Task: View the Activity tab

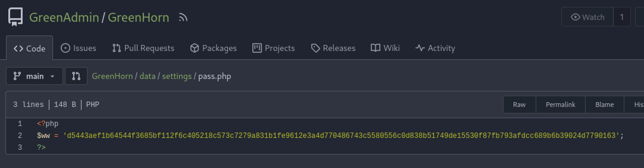Action: click(435, 48)
